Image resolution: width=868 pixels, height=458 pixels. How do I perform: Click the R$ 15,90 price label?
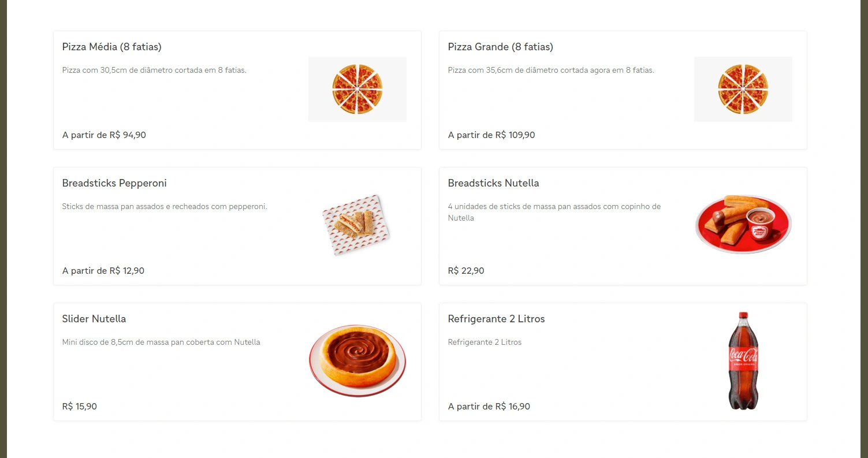point(79,406)
